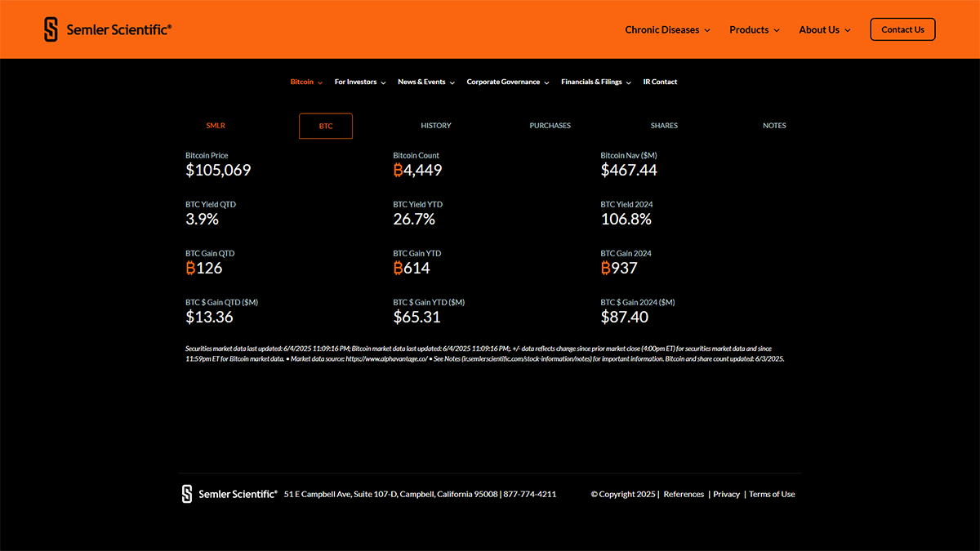Image resolution: width=980 pixels, height=551 pixels.
Task: Expand the Chronic Diseases menu
Action: (667, 30)
